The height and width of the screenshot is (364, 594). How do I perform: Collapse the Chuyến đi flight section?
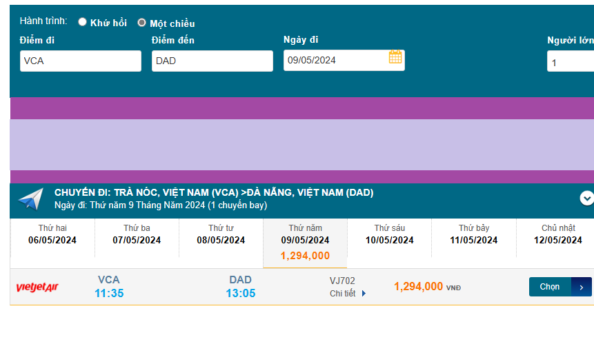pos(586,199)
